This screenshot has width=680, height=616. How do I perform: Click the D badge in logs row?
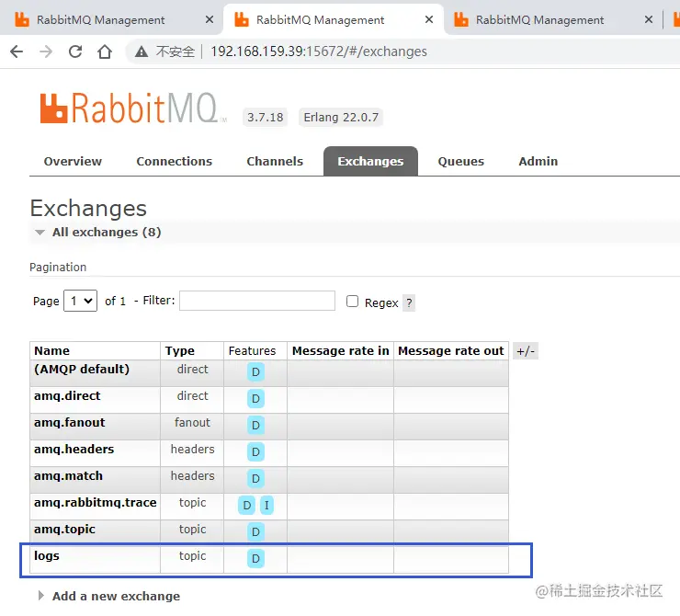(x=255, y=558)
